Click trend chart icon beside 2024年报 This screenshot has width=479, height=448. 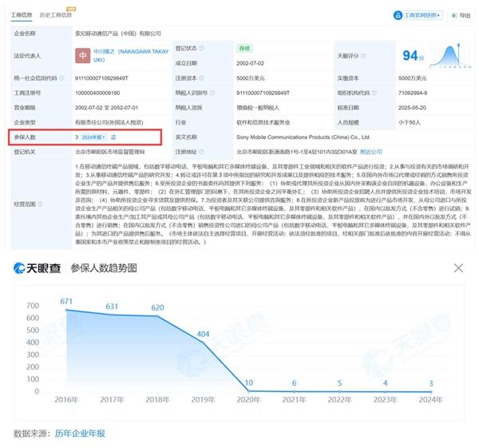pyautogui.click(x=113, y=137)
